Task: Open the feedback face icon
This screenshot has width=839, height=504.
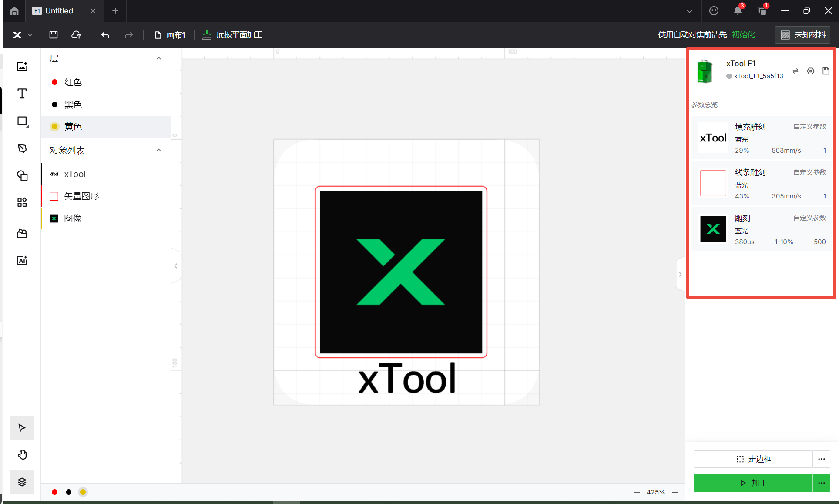Action: pos(714,11)
